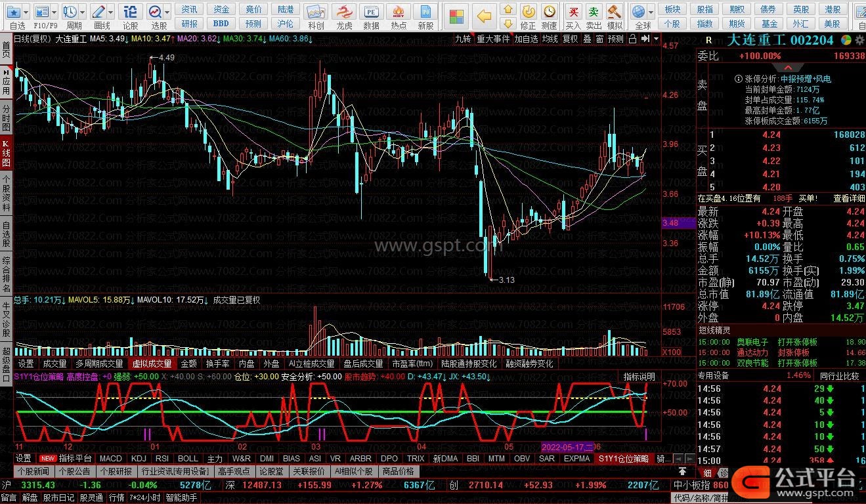This screenshot has height=504, width=866.
Task: Open the 数据 PE data icon
Action: [x=371, y=11]
